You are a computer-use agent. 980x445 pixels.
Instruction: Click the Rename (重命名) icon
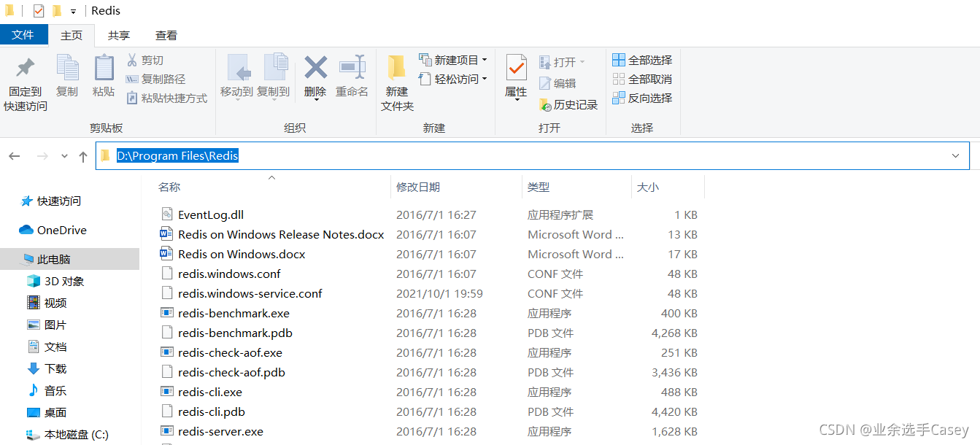pos(352,68)
